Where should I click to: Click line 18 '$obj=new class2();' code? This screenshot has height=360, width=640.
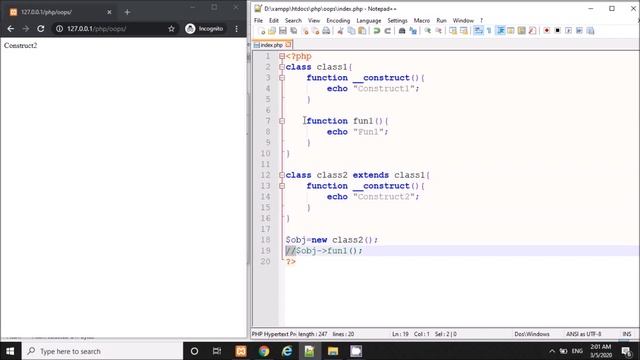(332, 240)
